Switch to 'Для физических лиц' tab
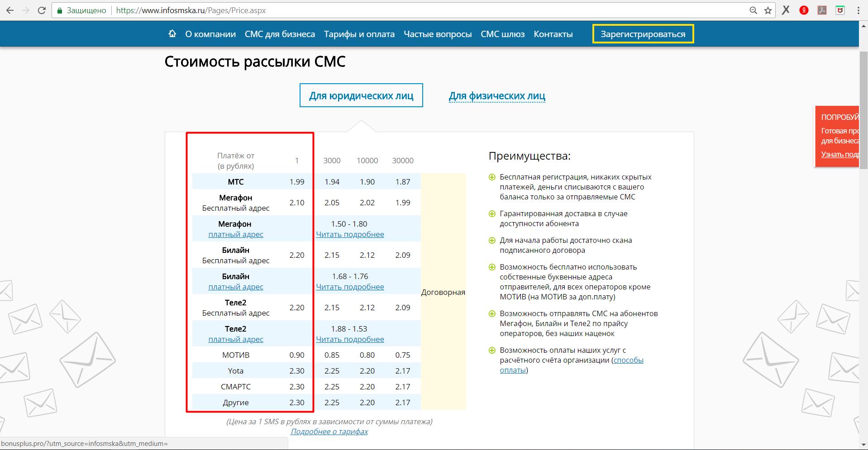Image resolution: width=868 pixels, height=450 pixels. point(497,96)
